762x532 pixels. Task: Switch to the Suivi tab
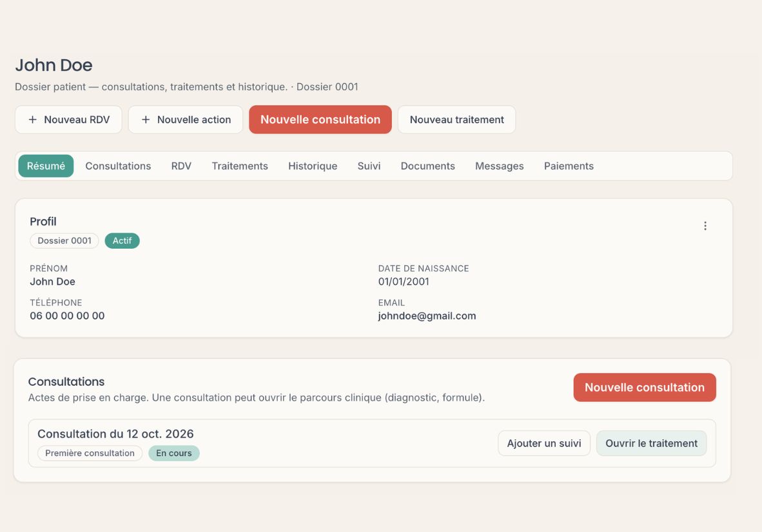(369, 166)
